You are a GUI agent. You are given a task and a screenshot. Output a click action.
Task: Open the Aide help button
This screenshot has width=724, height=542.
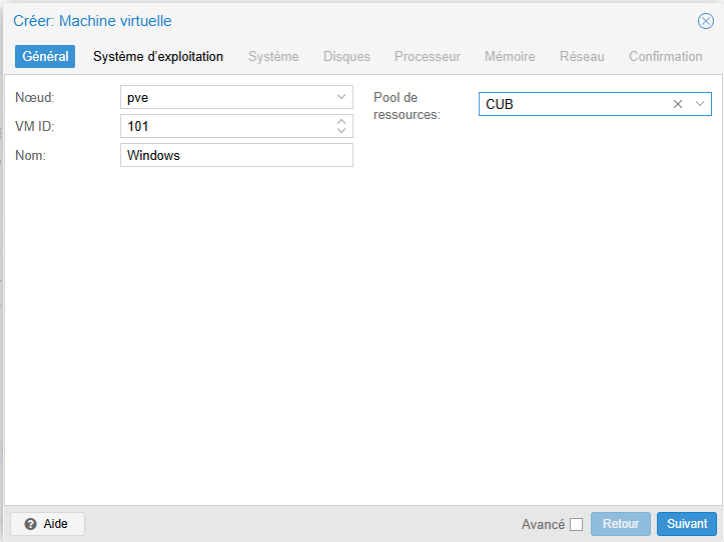pos(47,524)
